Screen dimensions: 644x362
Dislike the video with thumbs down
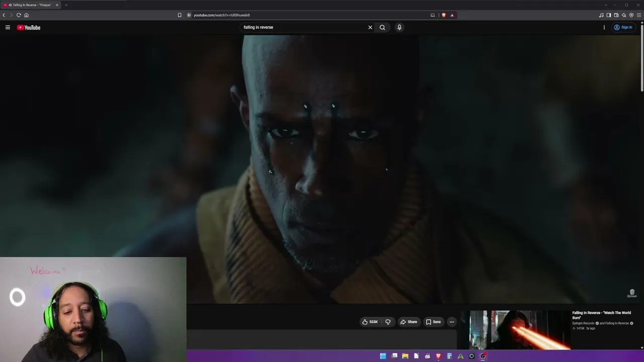[x=388, y=322]
